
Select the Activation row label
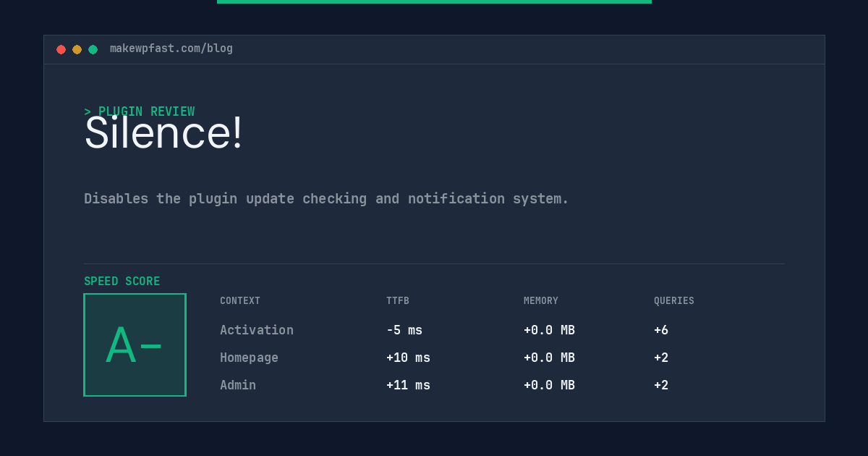tap(257, 330)
